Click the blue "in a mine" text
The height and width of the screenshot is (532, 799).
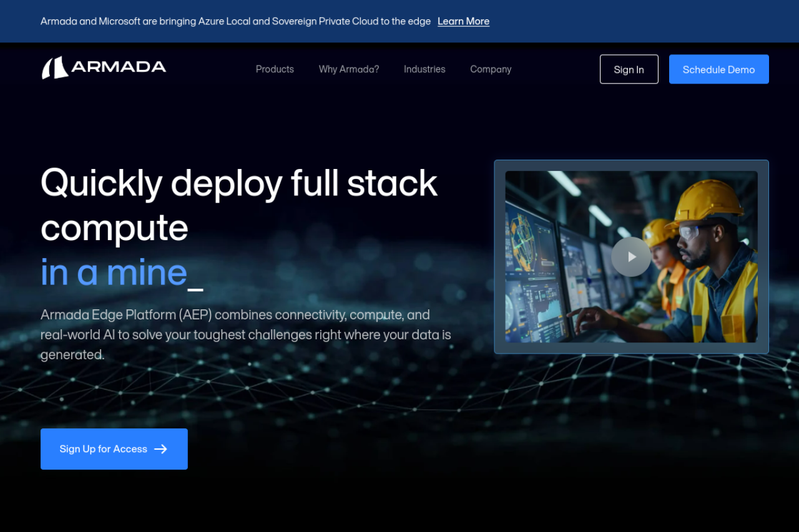click(114, 273)
